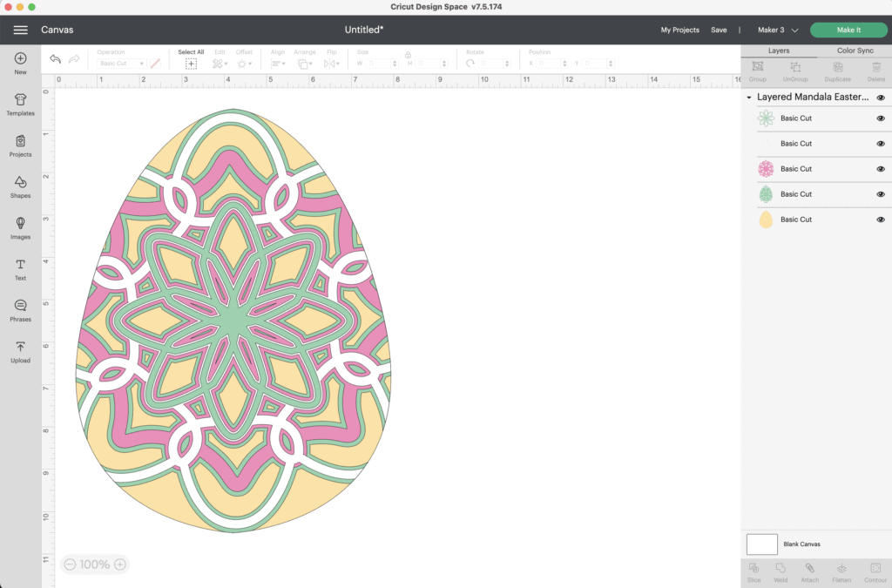Screen dimensions: 892x588
Task: Zoom in with the plus icon
Action: [120, 564]
